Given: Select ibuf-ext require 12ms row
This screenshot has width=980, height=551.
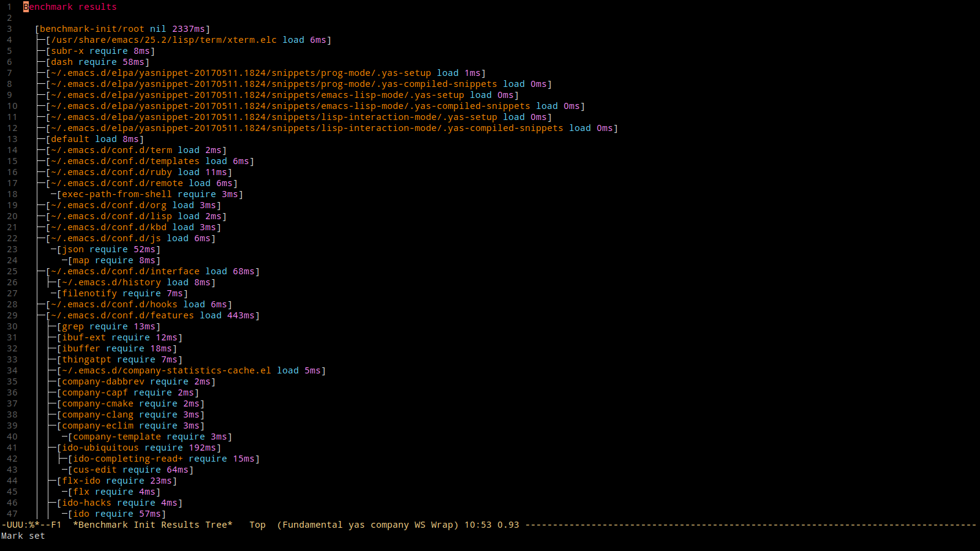Looking at the screenshot, I should tap(119, 337).
